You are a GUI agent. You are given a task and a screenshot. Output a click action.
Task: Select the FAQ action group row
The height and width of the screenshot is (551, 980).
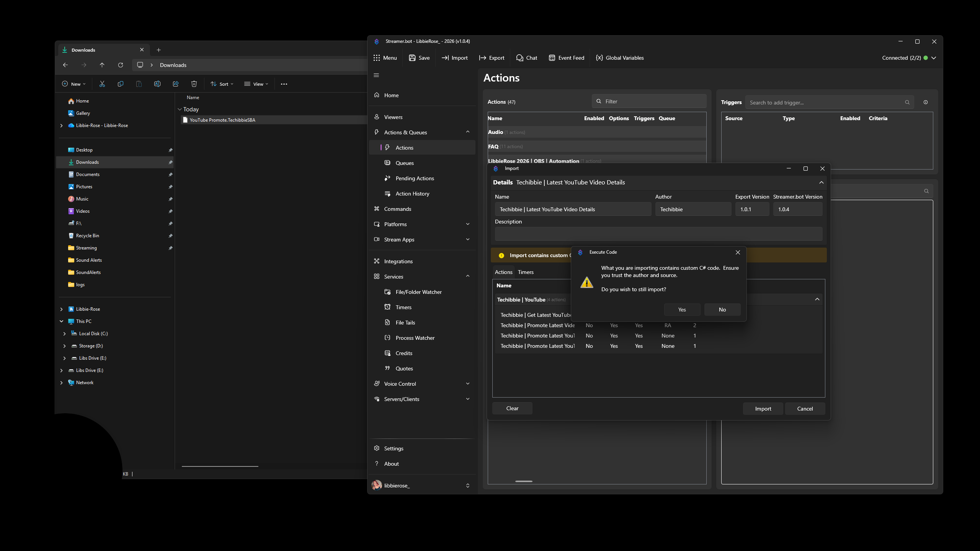[597, 147]
